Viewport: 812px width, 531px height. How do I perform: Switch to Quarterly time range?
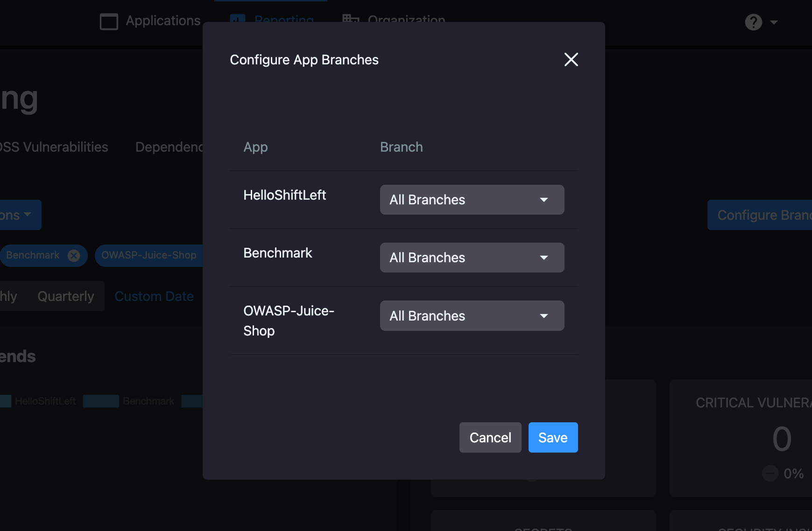click(x=66, y=296)
